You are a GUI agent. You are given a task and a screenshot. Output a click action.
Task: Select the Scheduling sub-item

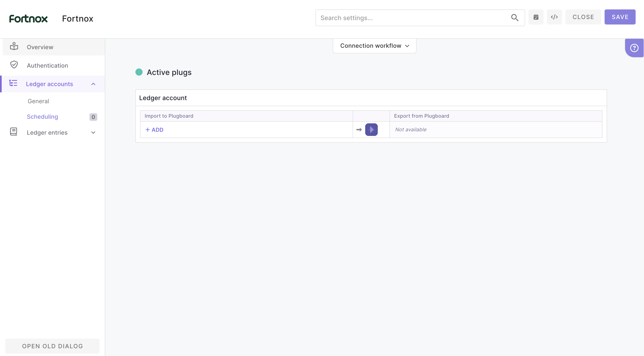tap(42, 117)
